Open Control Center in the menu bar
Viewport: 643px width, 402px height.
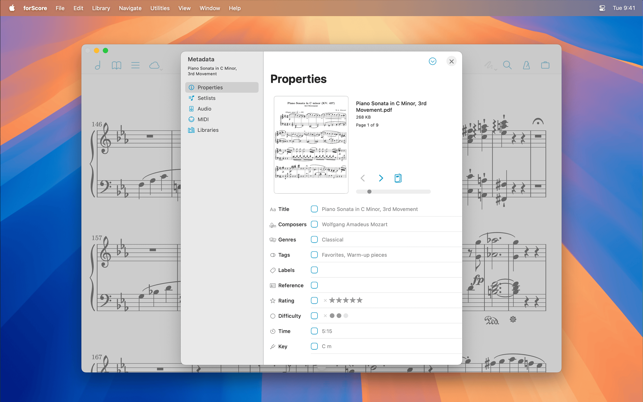[x=602, y=8]
